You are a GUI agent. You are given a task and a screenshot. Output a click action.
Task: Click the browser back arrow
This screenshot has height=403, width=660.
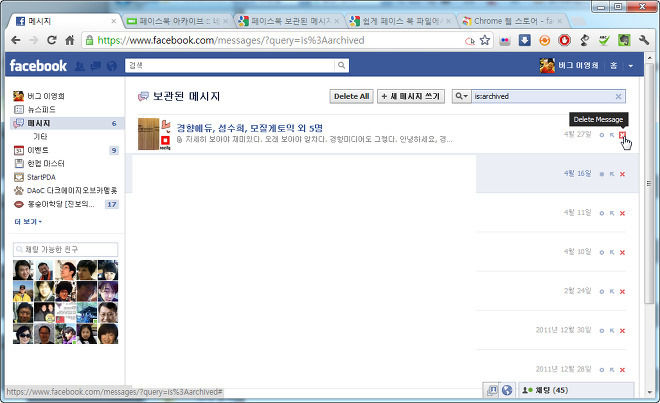tap(16, 40)
